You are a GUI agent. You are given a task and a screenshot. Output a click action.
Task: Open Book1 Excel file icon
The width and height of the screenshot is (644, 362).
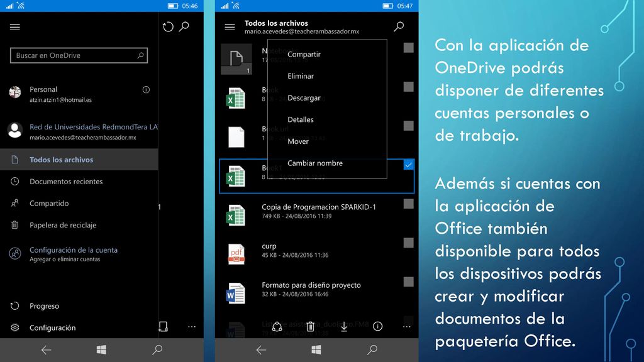pyautogui.click(x=236, y=177)
